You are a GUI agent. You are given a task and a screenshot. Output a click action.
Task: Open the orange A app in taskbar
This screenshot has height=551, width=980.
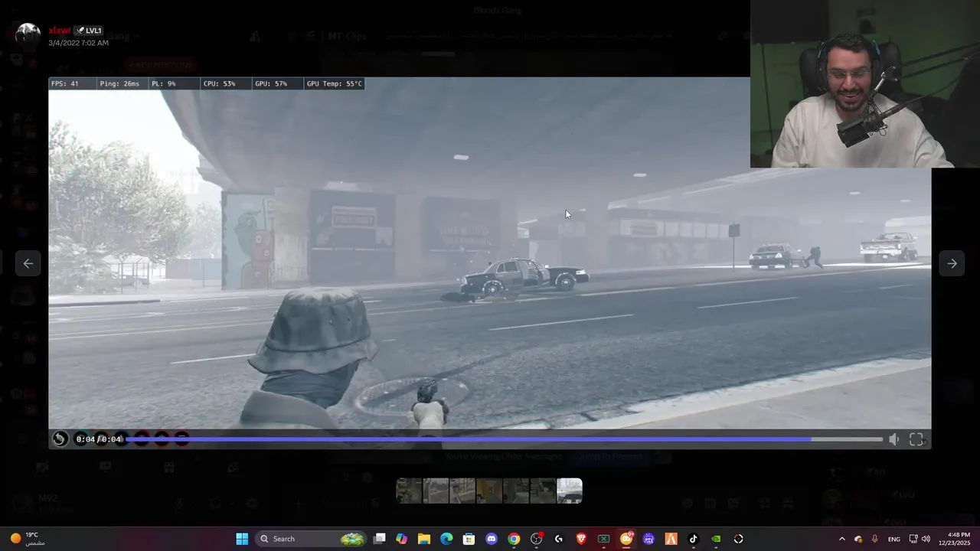click(x=671, y=539)
